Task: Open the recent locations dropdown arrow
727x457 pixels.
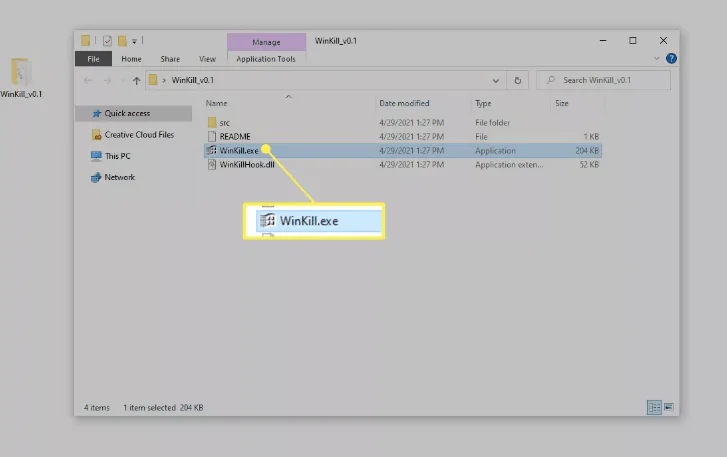Action: pyautogui.click(x=122, y=81)
